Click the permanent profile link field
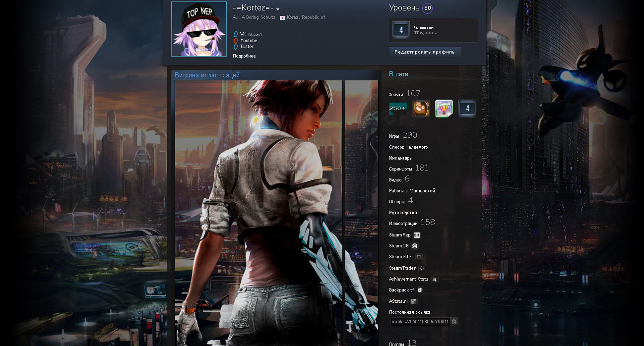This screenshot has width=644, height=346. tap(420, 322)
